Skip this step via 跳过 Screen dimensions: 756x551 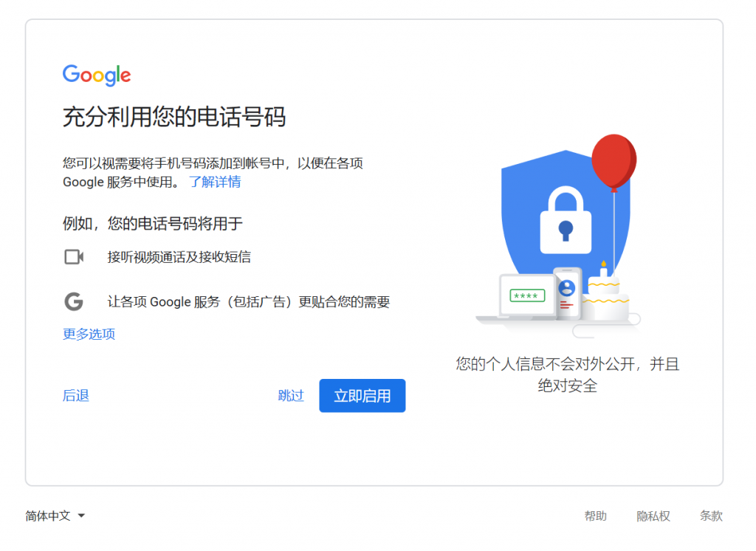click(x=291, y=396)
